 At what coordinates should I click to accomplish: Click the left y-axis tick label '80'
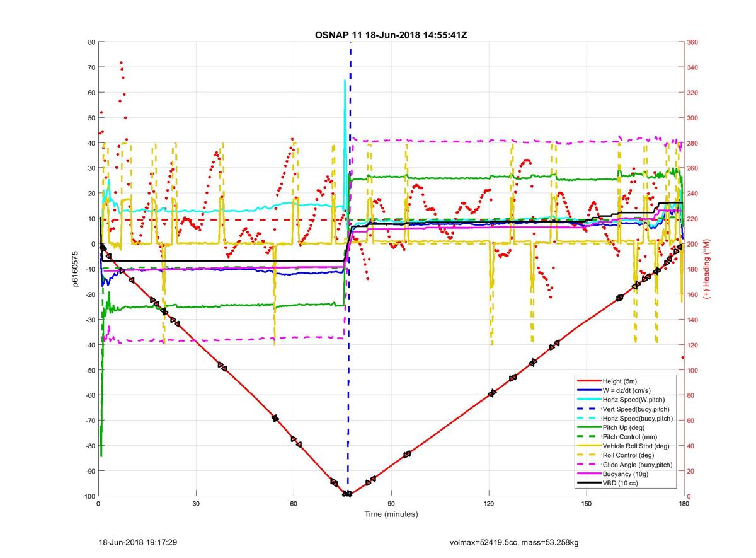91,42
